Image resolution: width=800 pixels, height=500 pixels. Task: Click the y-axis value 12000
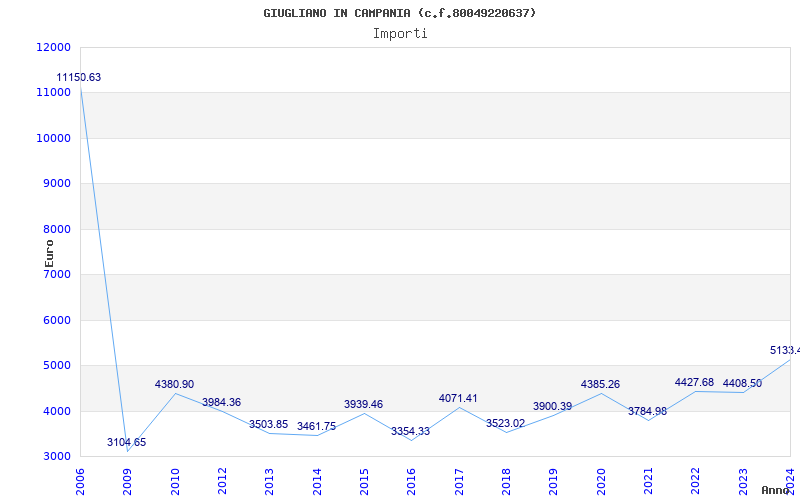[54, 47]
